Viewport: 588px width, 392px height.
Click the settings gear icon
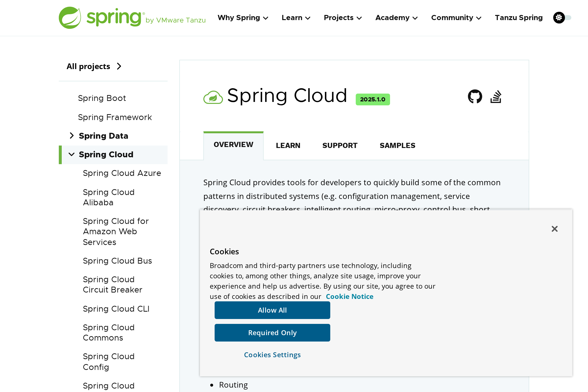(x=559, y=17)
